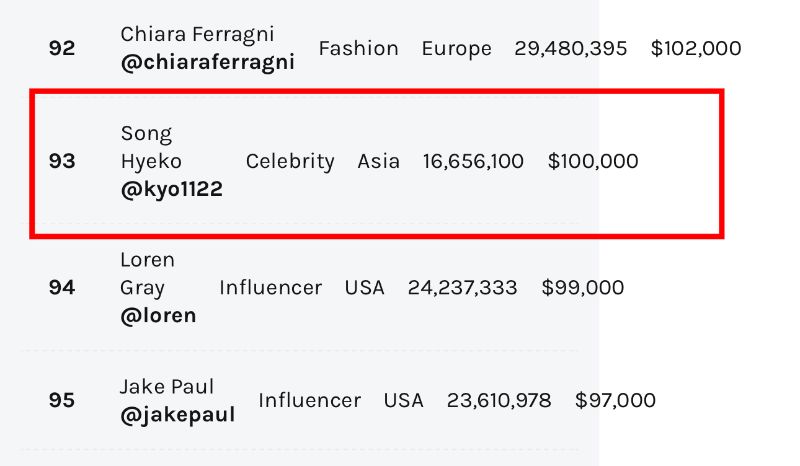Click the $97,000 price value
800x466 pixels.
coord(615,401)
